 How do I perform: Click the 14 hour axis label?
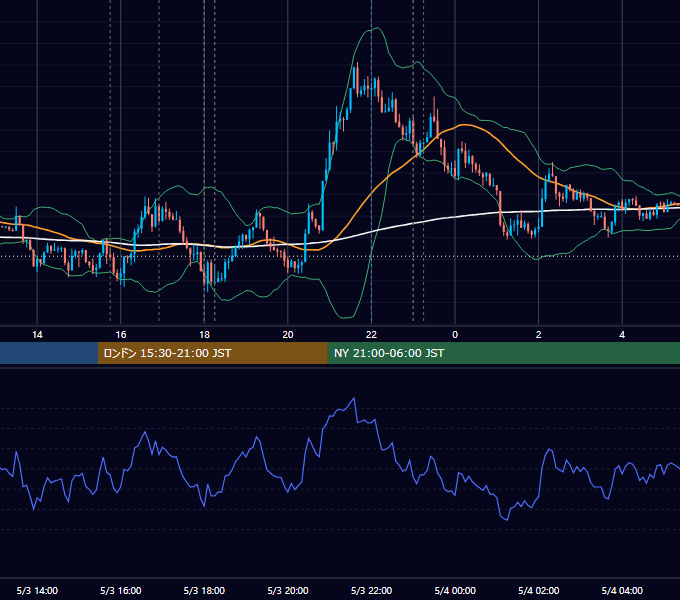click(x=37, y=335)
